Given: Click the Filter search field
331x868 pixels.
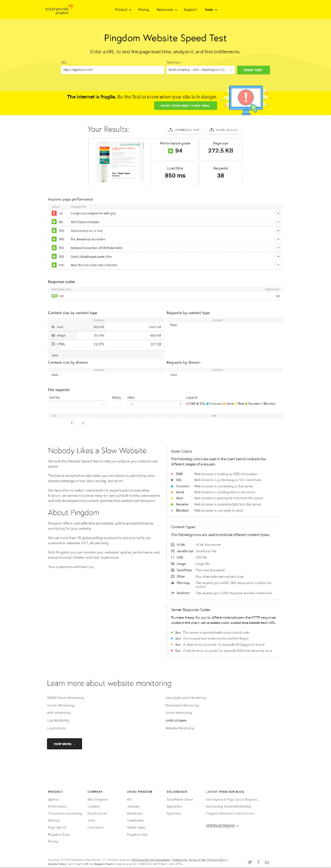Looking at the screenshot, I should pyautogui.click(x=155, y=404).
